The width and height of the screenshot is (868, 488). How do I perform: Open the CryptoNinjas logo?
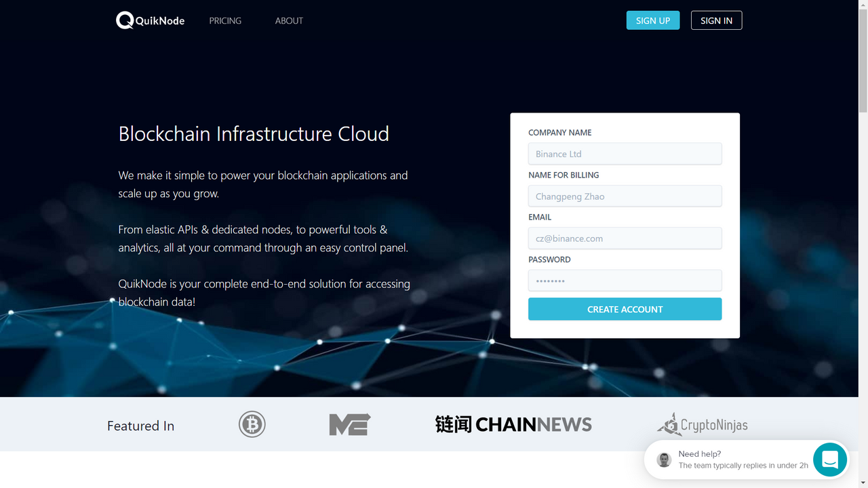tap(702, 424)
